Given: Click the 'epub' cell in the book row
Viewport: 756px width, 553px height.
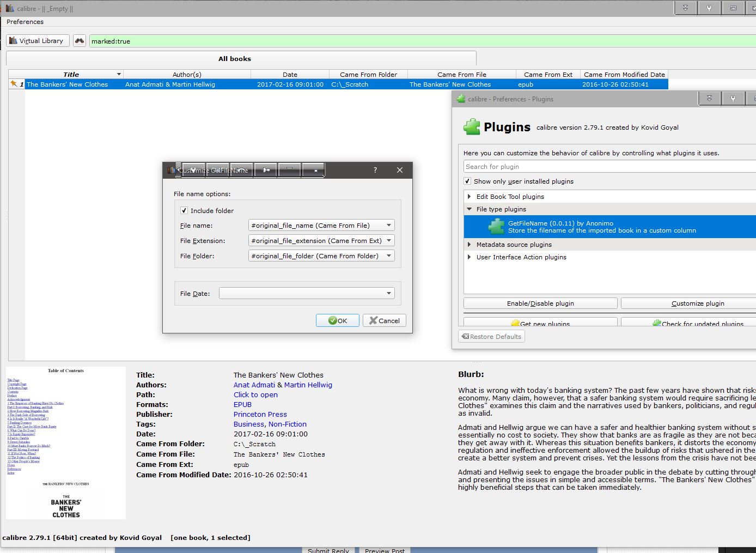Looking at the screenshot, I should point(548,84).
